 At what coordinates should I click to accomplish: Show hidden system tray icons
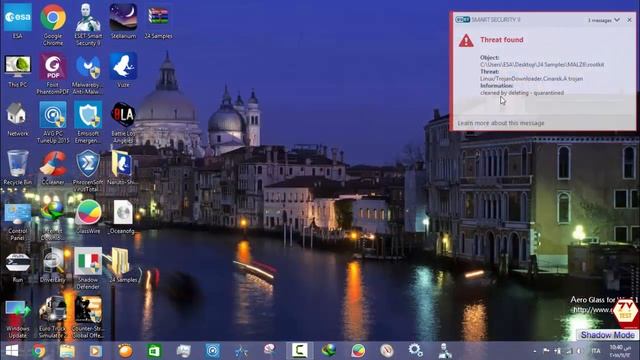point(535,351)
